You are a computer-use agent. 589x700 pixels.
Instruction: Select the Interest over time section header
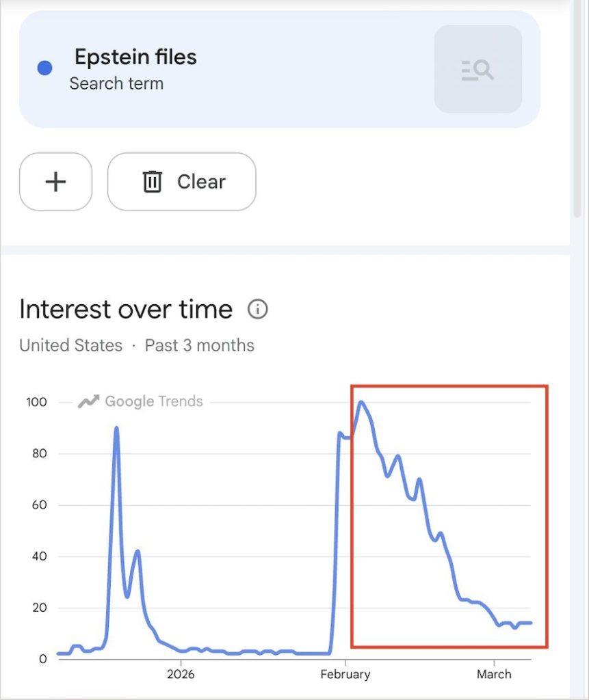click(126, 309)
